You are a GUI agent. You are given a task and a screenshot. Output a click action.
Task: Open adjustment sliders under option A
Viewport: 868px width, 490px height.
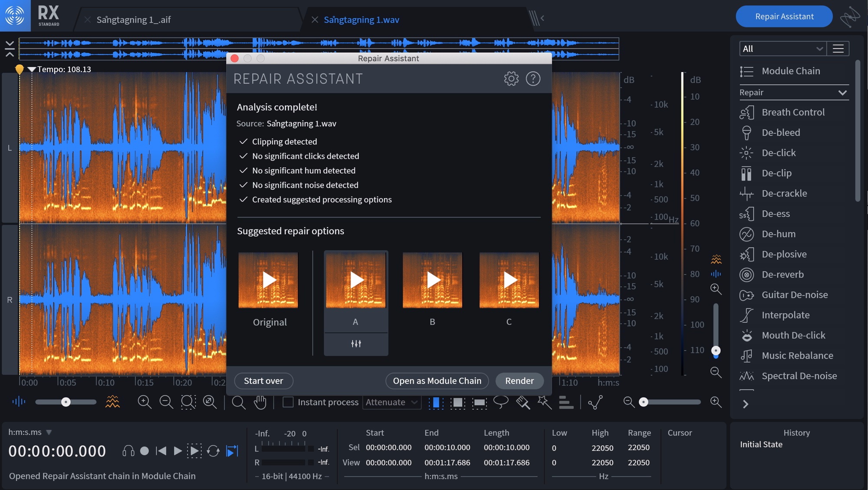(356, 344)
